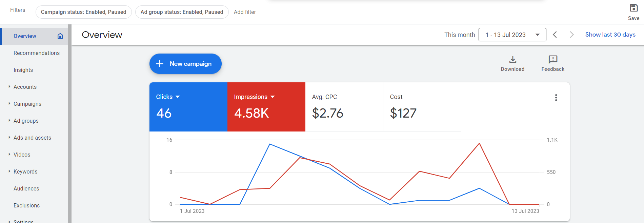Expand the Ad groups sidebar section
644x223 pixels.
point(9,120)
